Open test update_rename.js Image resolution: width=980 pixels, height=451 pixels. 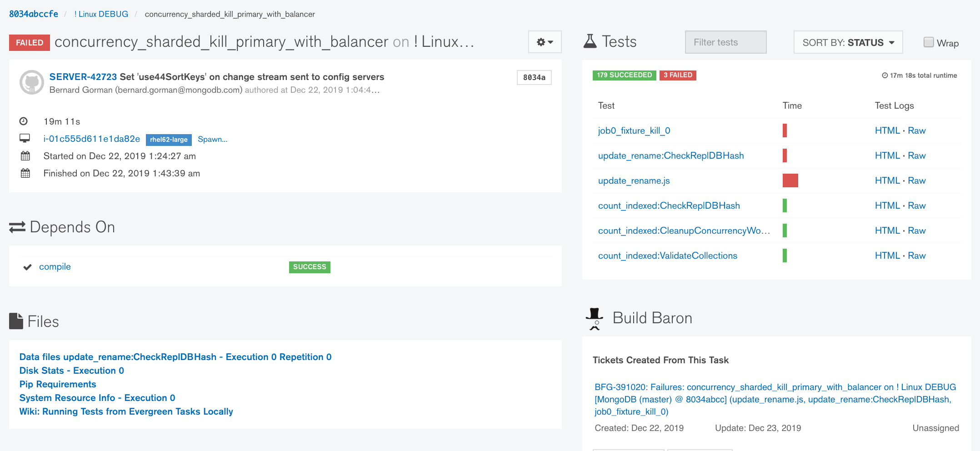coord(634,180)
